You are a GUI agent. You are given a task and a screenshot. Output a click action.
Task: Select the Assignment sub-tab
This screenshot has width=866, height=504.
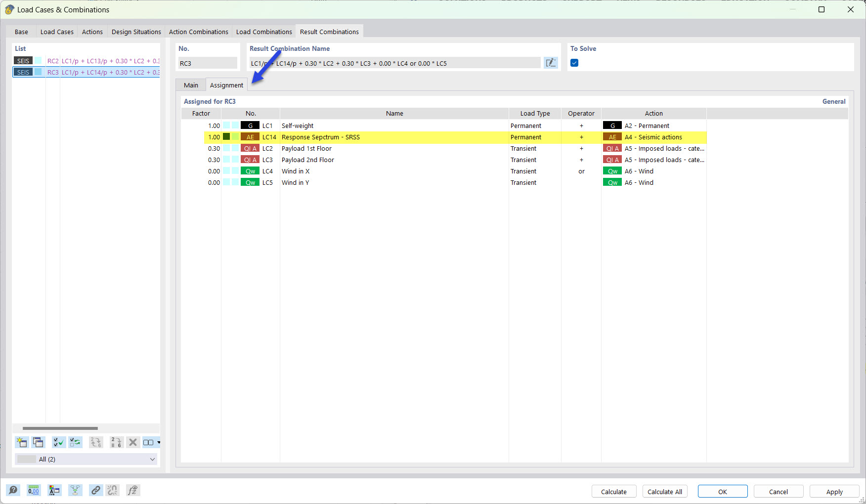pyautogui.click(x=226, y=85)
